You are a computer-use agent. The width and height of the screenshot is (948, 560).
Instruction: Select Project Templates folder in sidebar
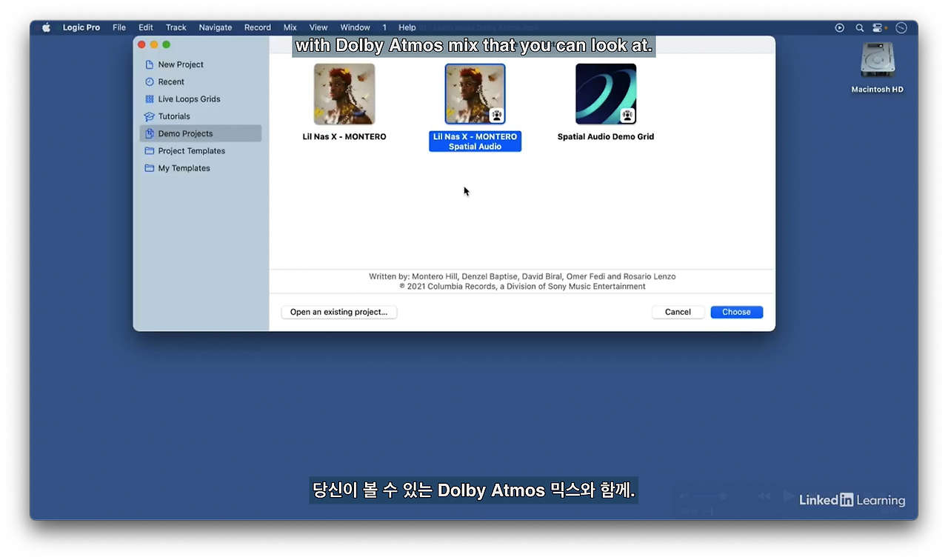click(x=201, y=151)
